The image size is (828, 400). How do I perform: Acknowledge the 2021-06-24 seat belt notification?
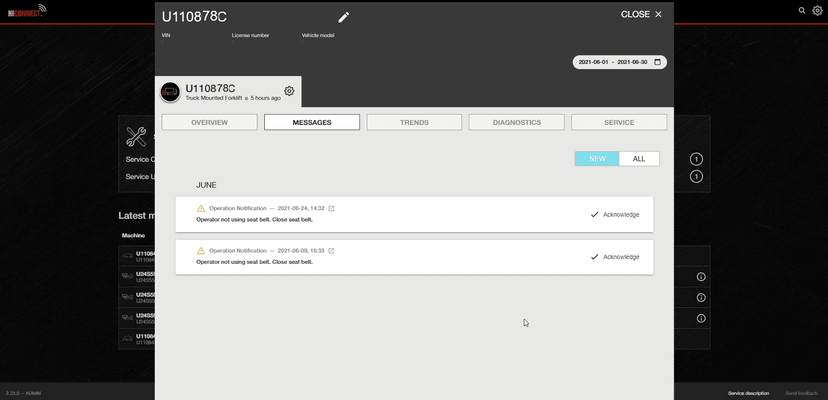coord(614,214)
